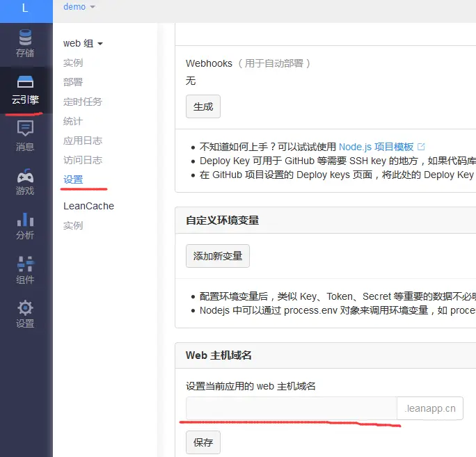Viewport: 476px width, 457px height.
Task: Click the 自定义环境变量 panel header
Action: 326,221
